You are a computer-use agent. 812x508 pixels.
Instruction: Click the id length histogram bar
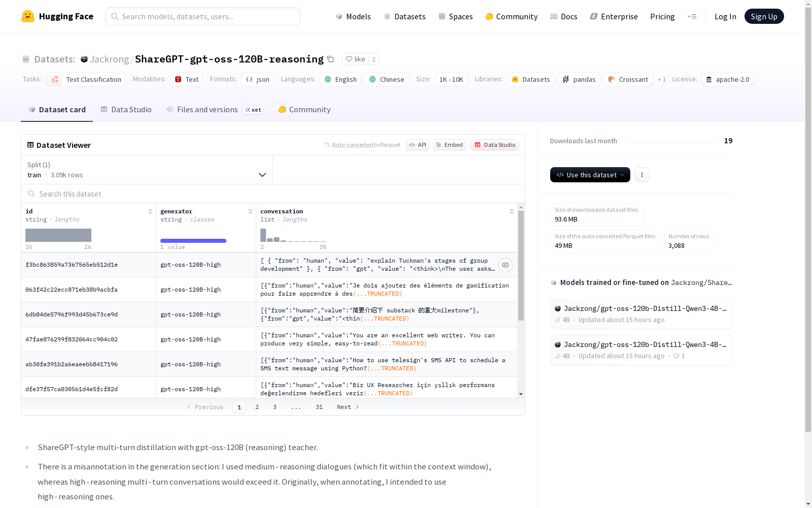pyautogui.click(x=58, y=235)
